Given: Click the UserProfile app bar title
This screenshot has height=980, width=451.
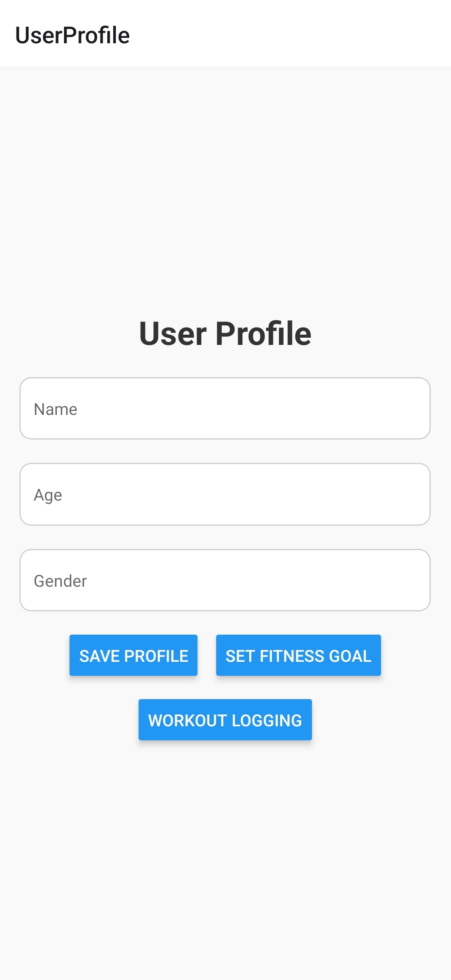Looking at the screenshot, I should pos(72,35).
